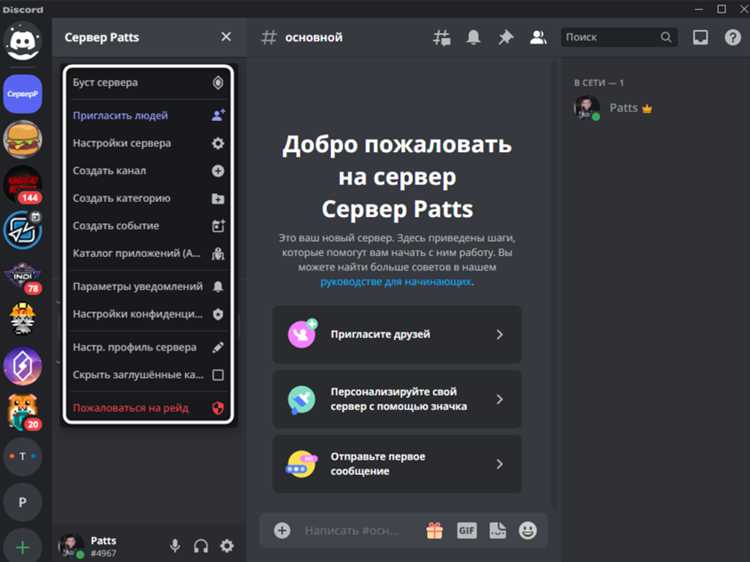Open help question mark icon
Image resolution: width=750 pixels, height=562 pixels.
point(732,37)
